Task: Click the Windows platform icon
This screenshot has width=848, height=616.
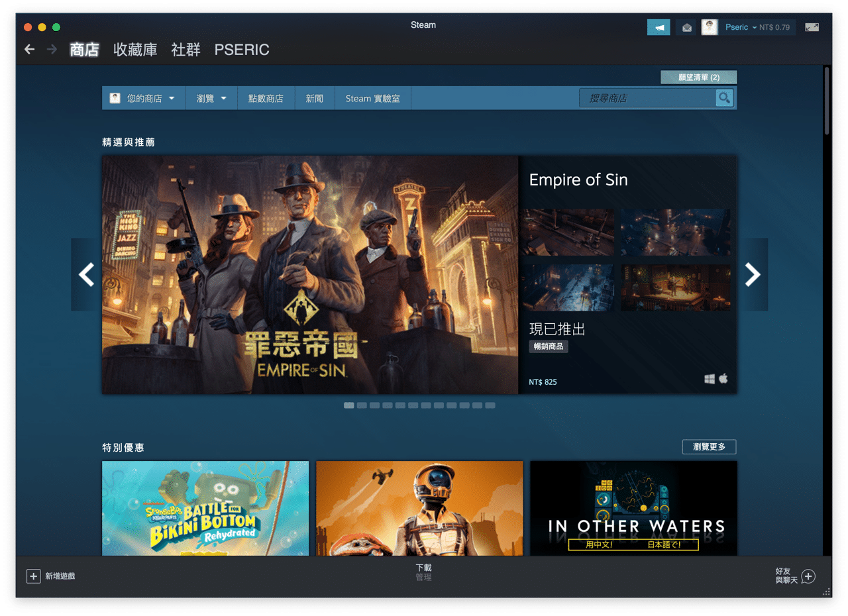Action: (x=710, y=379)
